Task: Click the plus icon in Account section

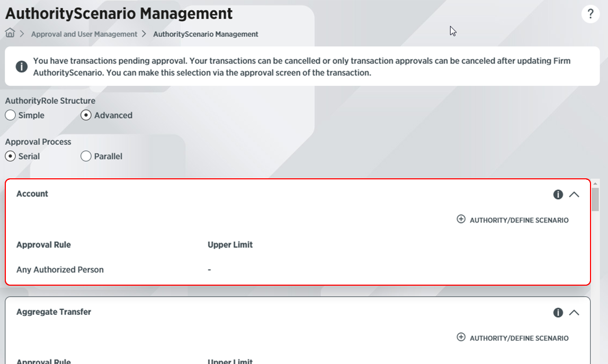Action: point(461,219)
